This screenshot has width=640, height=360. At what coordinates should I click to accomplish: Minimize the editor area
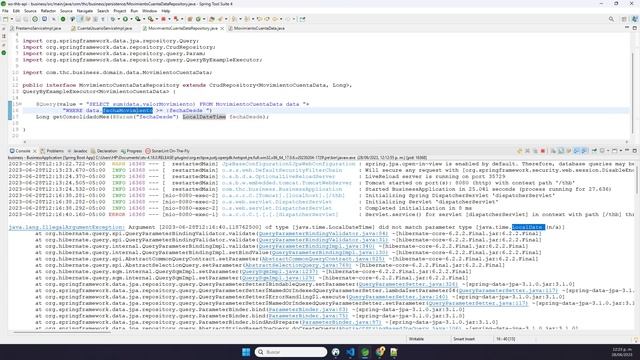pos(627,28)
